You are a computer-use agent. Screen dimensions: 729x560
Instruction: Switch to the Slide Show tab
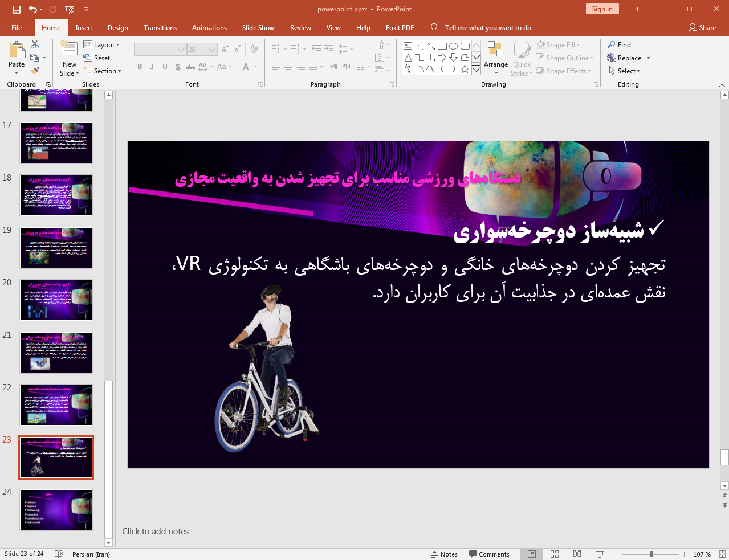258,28
